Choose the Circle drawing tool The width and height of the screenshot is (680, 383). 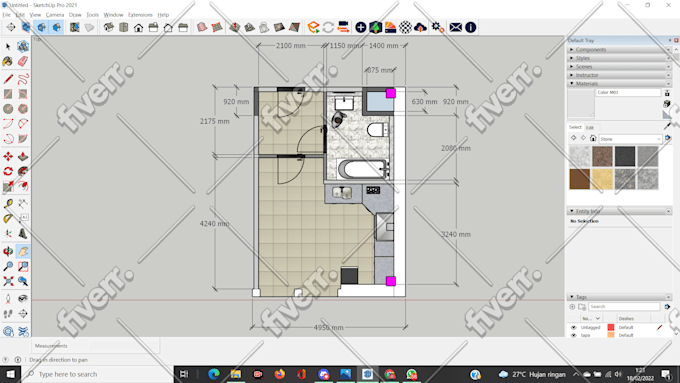[8, 109]
